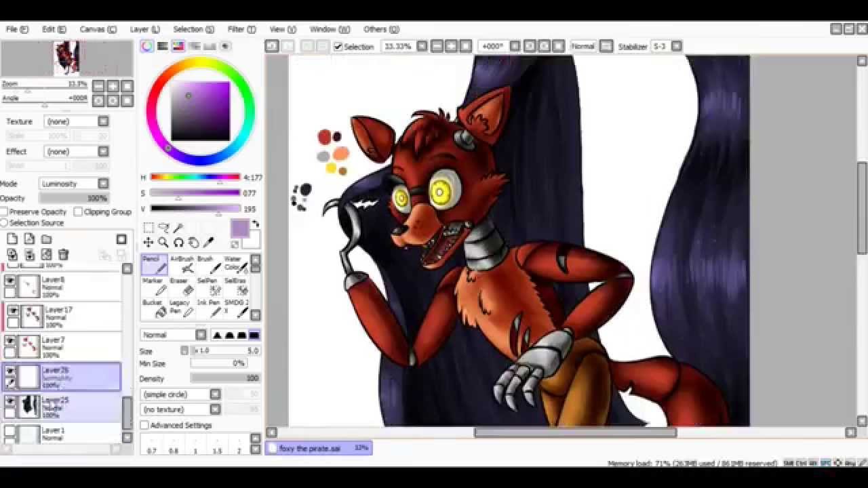
Task: Select the Ink Pen tool
Action: [208, 308]
